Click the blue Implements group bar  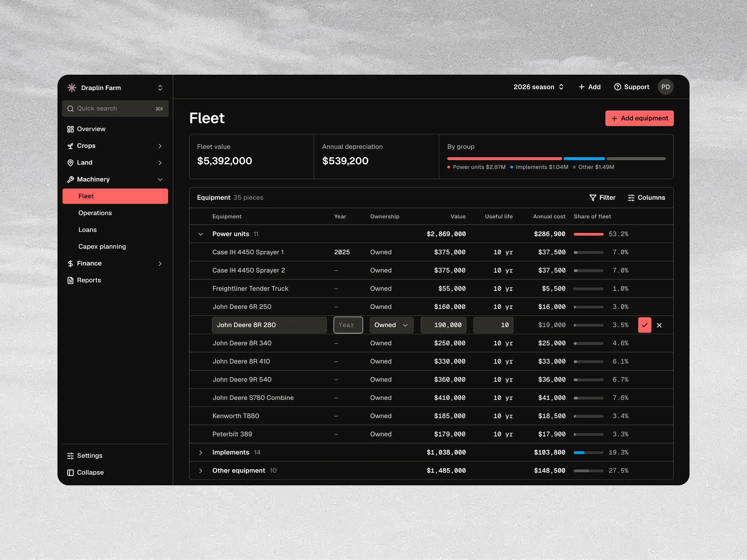[x=584, y=159]
